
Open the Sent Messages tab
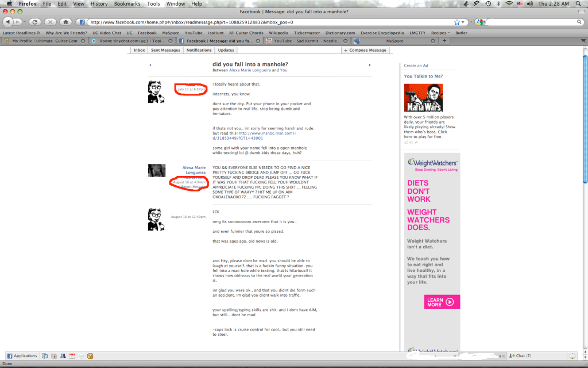pos(165,50)
